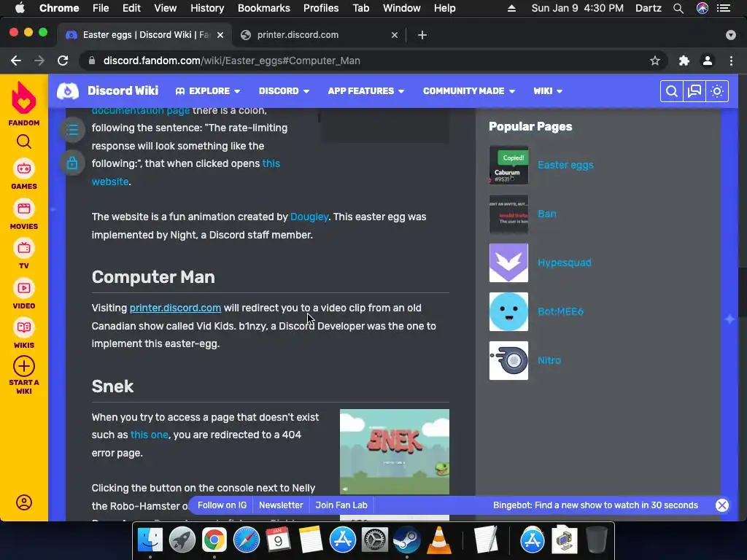The image size is (747, 560).
Task: Expand the Wiki dropdown menu
Action: tap(548, 91)
